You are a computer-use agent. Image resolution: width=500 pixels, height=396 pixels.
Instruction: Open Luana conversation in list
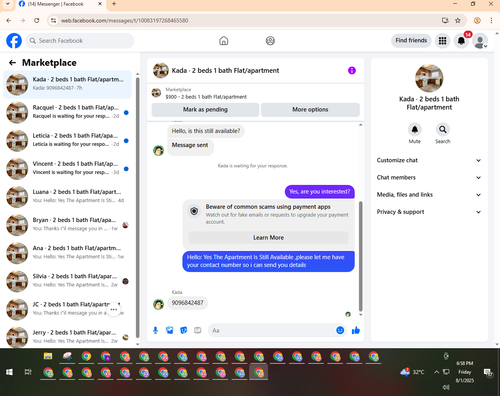click(67, 197)
